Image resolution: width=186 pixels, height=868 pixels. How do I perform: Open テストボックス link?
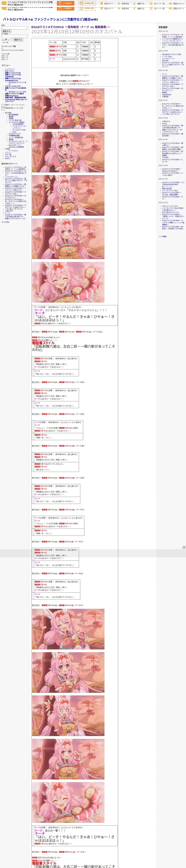click(10, 156)
